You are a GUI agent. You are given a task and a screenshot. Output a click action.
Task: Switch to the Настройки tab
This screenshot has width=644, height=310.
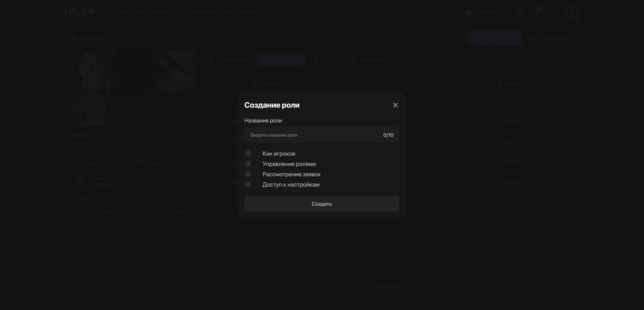tap(368, 60)
